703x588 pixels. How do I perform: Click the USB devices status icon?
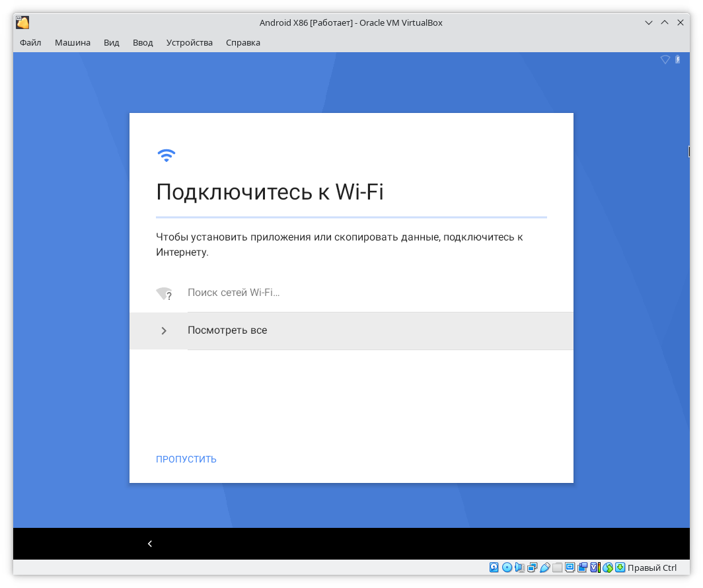[x=544, y=568]
